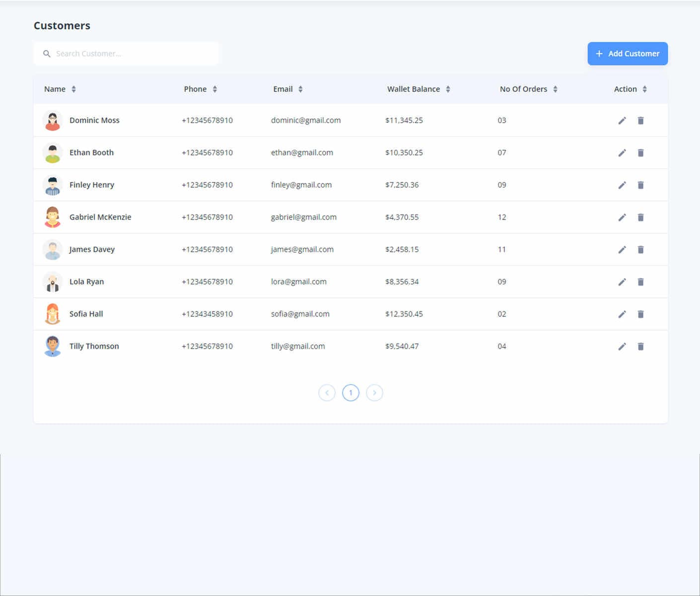700x596 pixels.
Task: Open Ethan Booth's avatar thumbnail
Action: point(52,152)
